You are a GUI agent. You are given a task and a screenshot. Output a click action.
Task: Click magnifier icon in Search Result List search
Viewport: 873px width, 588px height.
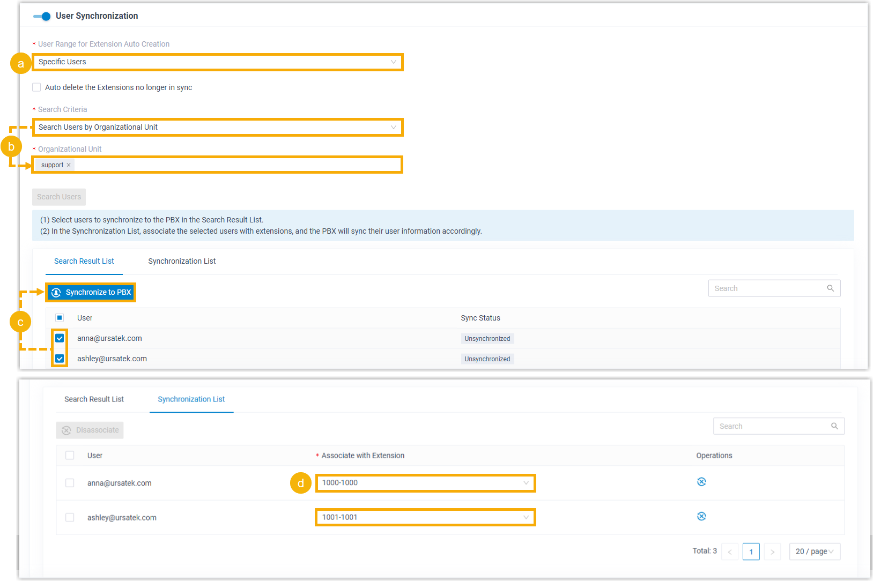click(x=830, y=288)
